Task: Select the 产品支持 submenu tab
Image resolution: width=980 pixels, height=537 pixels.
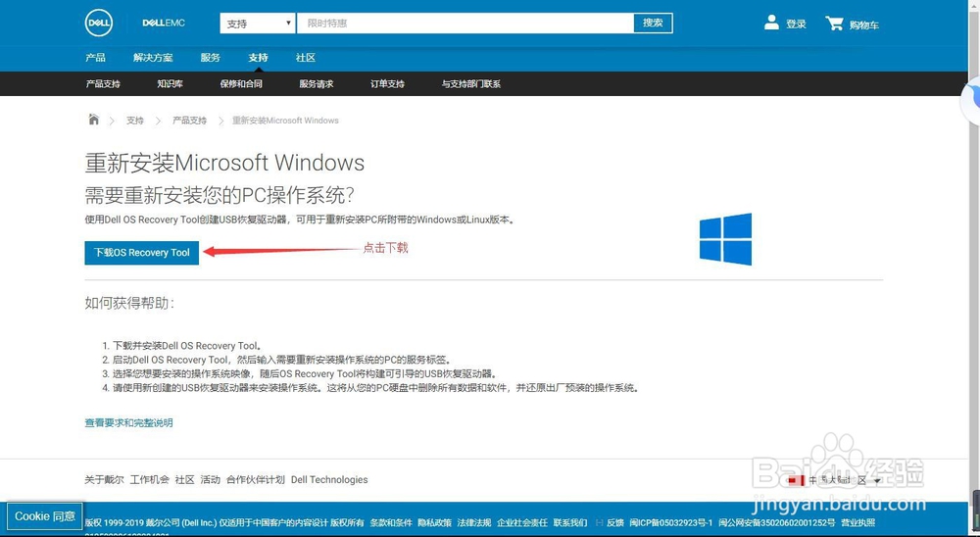Action: 103,83
